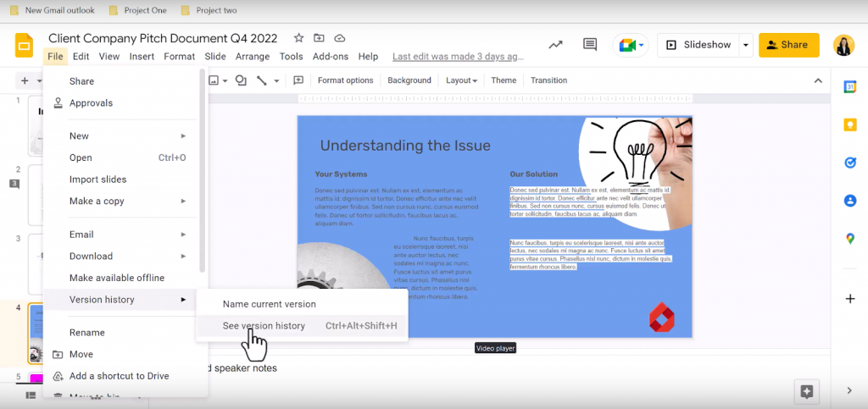Viewport: 868px width, 409px height.
Task: Open the 'Last edit was made' link
Action: pos(458,57)
